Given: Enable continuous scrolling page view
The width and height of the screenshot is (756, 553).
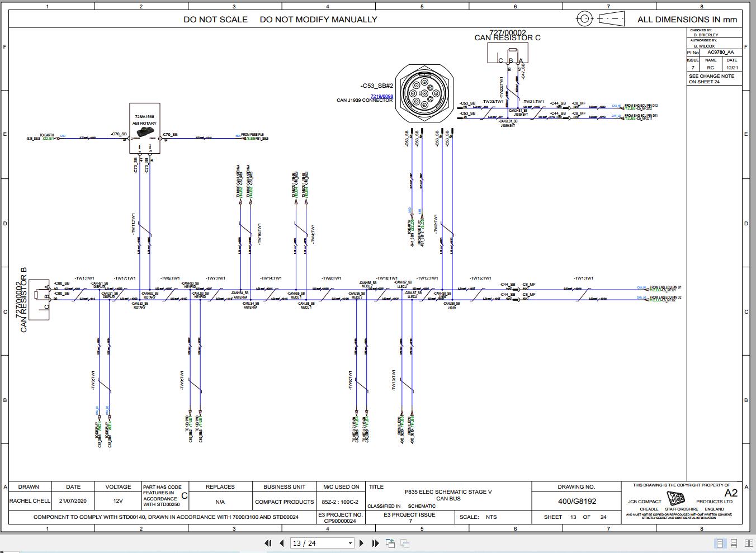Looking at the screenshot, I should tap(734, 543).
